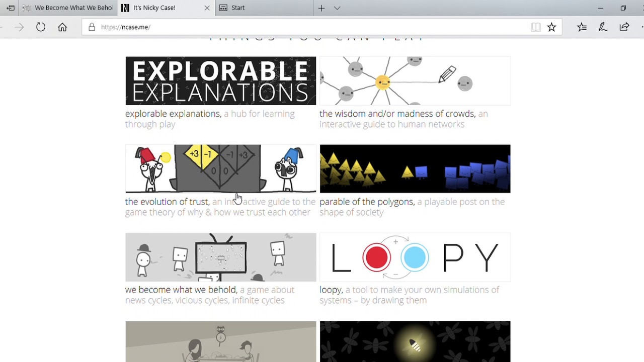This screenshot has height=362, width=644.
Task: Open the Reading view book icon
Action: pos(536,27)
